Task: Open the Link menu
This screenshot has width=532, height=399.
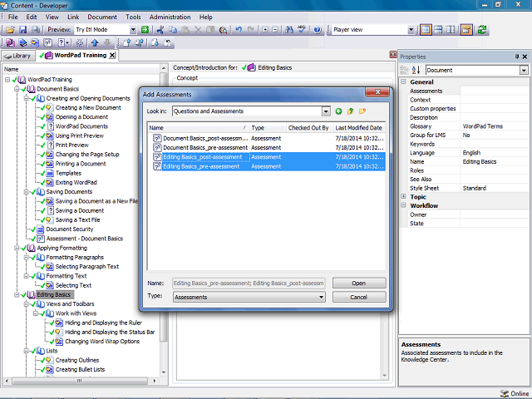Action: [x=73, y=17]
